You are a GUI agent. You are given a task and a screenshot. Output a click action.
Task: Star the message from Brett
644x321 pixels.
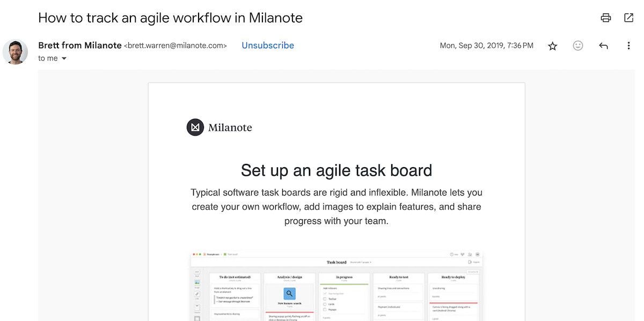pyautogui.click(x=553, y=46)
